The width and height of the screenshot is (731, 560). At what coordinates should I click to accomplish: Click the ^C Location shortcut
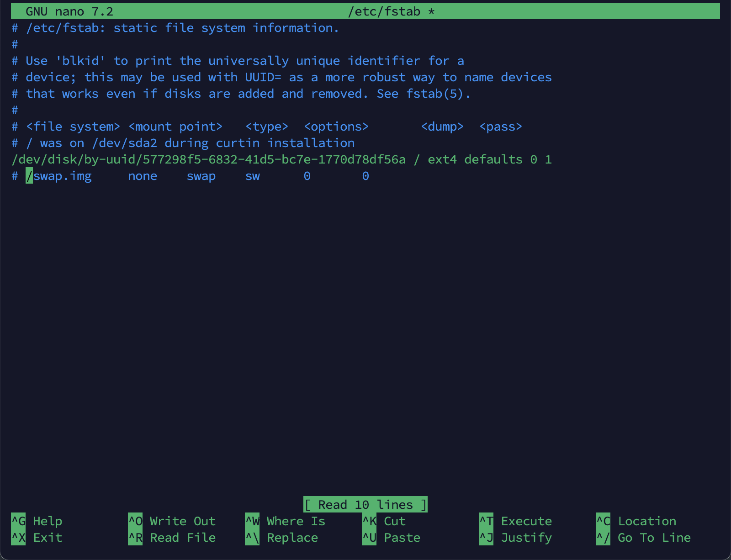(636, 521)
